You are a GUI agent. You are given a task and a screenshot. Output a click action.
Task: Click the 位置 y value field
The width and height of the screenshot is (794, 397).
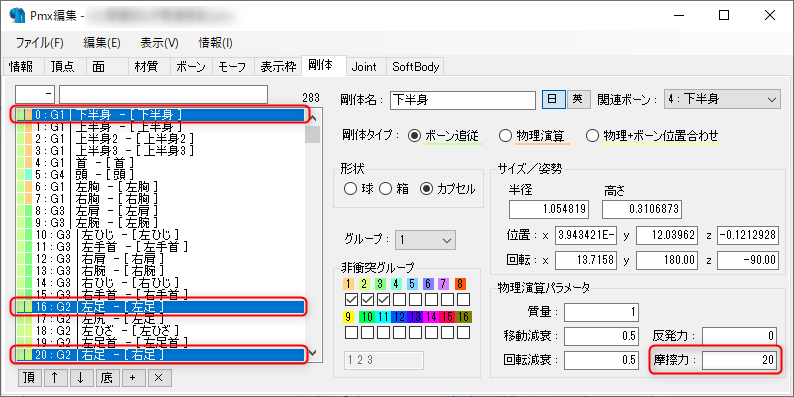[x=667, y=235]
